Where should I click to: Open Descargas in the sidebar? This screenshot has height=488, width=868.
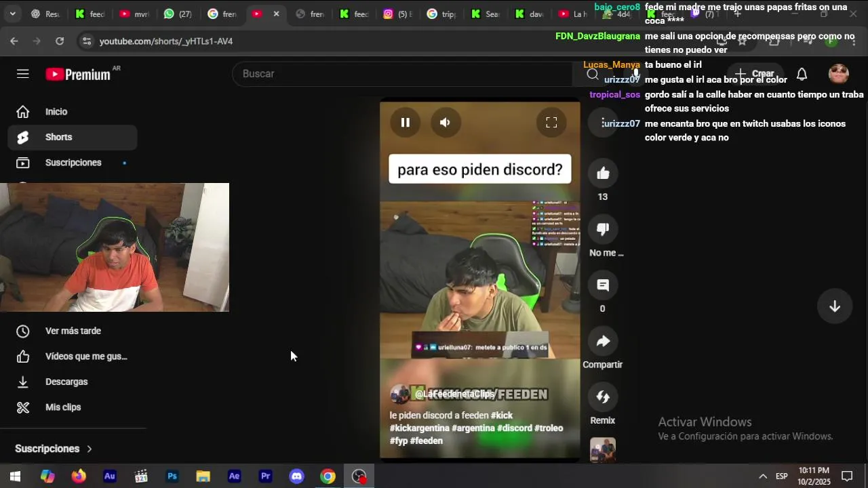pos(73,382)
